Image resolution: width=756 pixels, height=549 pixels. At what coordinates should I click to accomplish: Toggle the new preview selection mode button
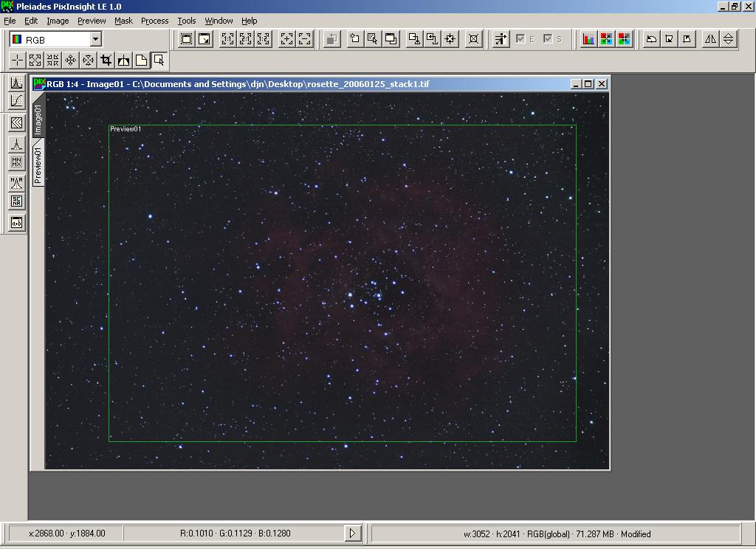tap(159, 61)
